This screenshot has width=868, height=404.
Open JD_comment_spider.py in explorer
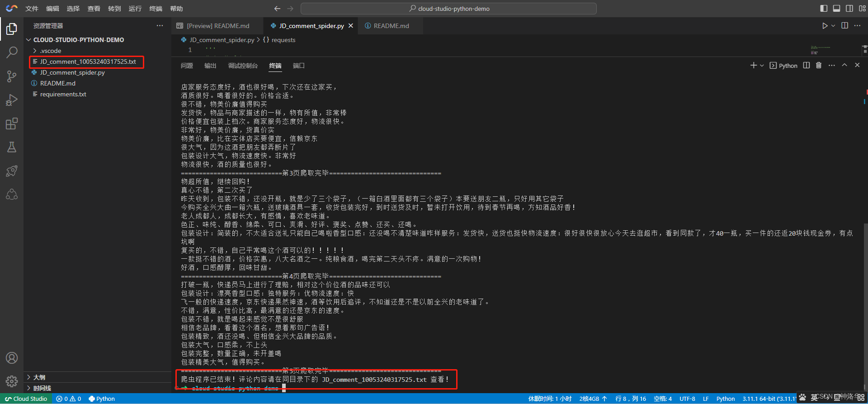coord(97,72)
